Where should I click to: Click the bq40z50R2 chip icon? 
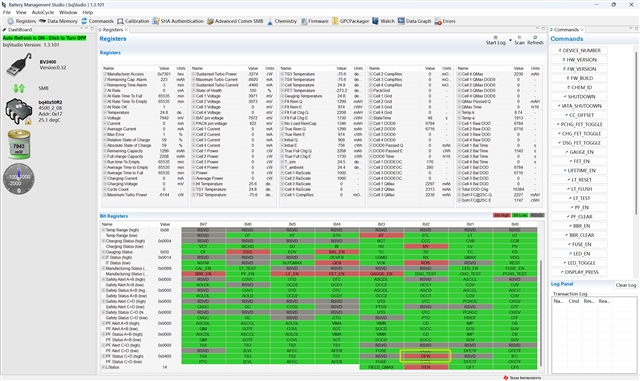19,111
